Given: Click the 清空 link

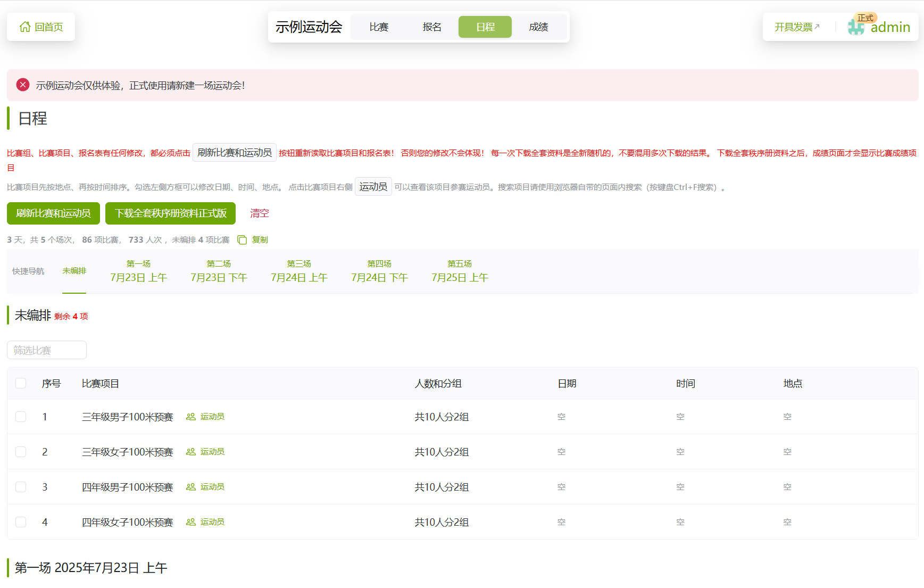Looking at the screenshot, I should click(260, 213).
